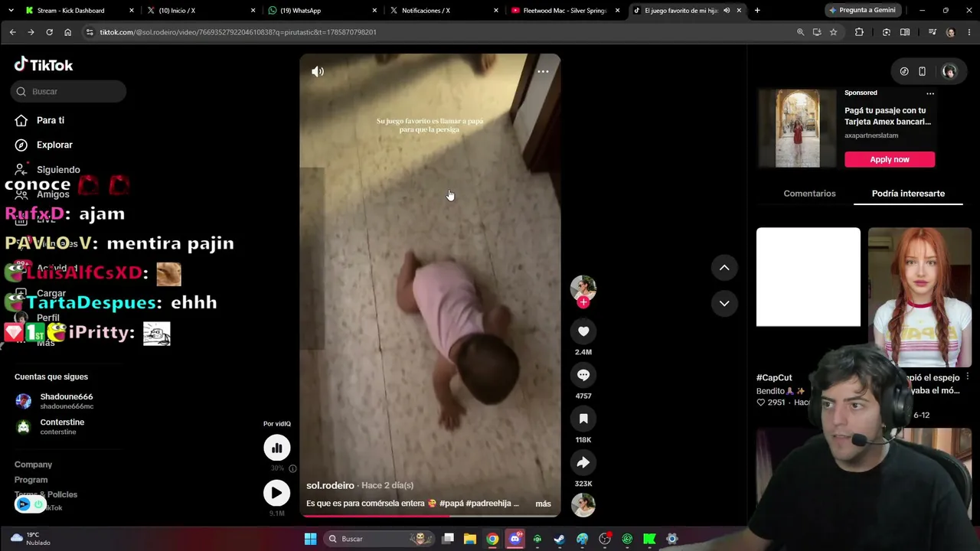Viewport: 980px width, 551px height.
Task: Open the sound disc at the bottom of action bar
Action: pos(583,505)
